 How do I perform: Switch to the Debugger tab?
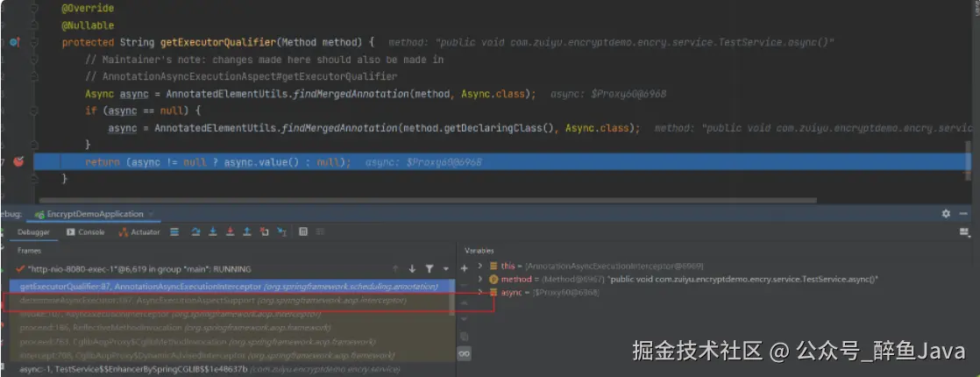pos(33,232)
